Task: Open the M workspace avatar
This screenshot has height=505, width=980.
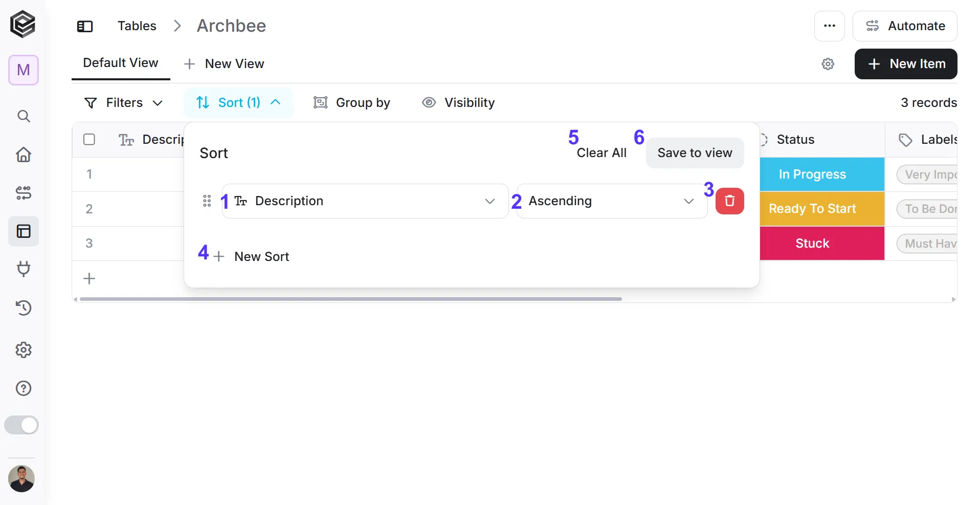Action: (24, 70)
